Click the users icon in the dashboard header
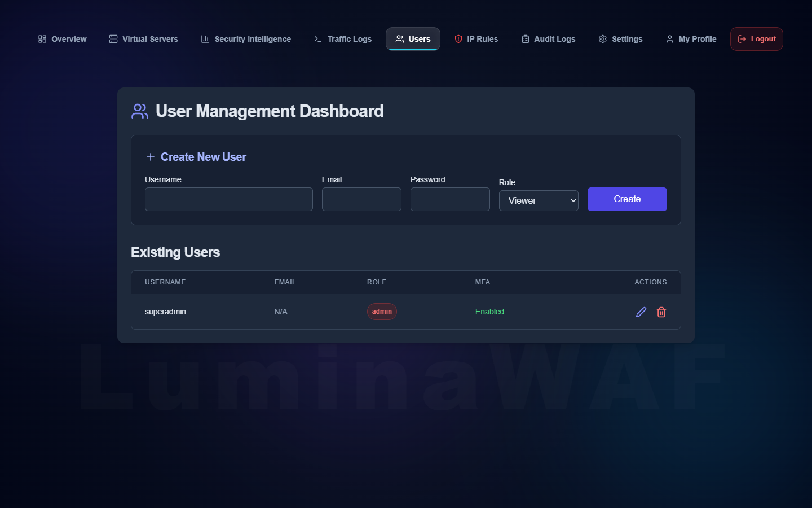 [139, 111]
